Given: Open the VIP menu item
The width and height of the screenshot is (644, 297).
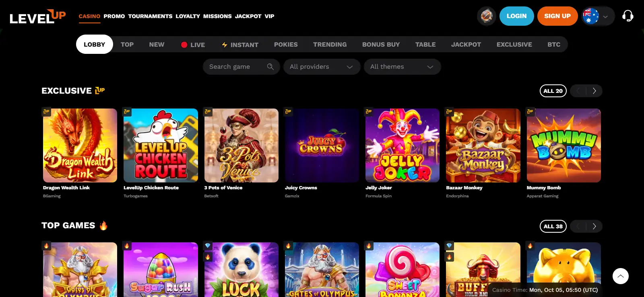Looking at the screenshot, I should (269, 16).
